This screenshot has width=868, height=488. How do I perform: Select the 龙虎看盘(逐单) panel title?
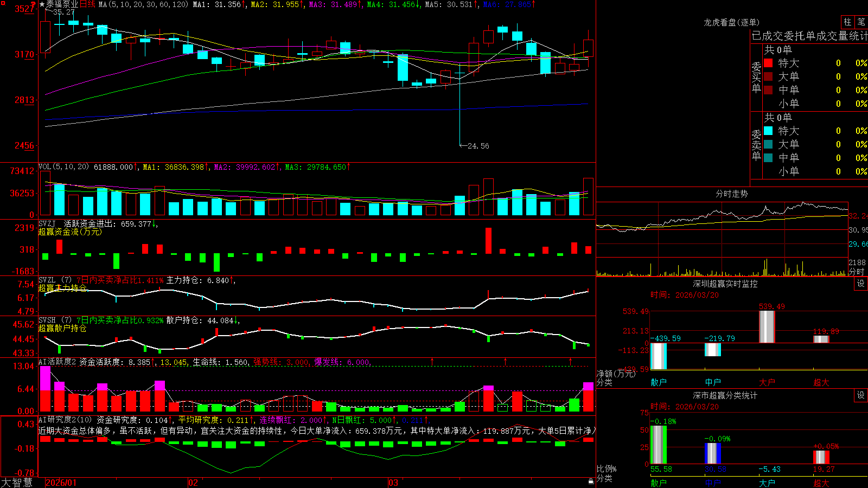coord(731,22)
